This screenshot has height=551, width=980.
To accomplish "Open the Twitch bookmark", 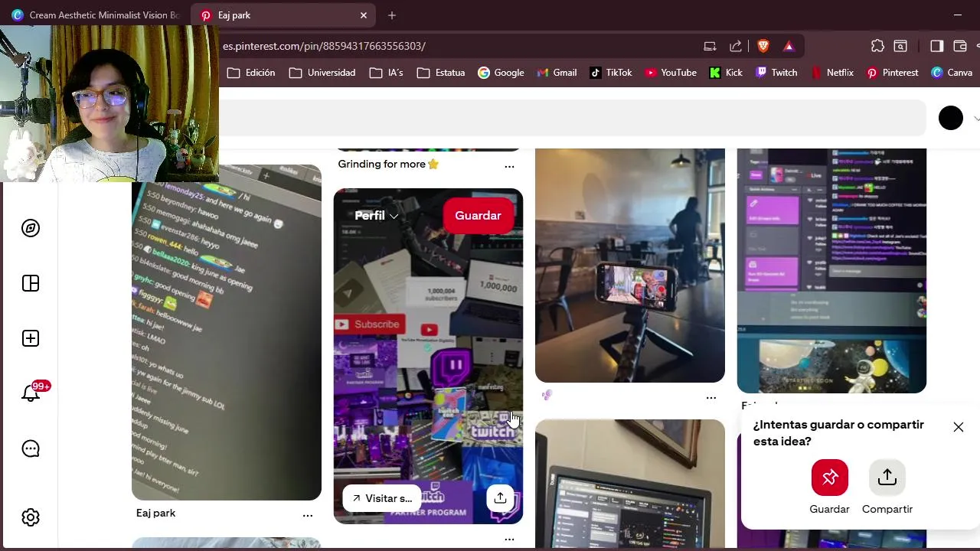I will click(776, 73).
